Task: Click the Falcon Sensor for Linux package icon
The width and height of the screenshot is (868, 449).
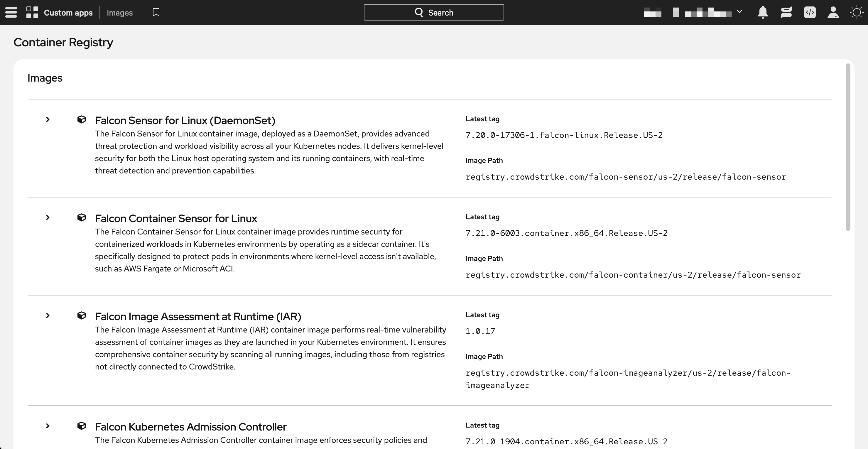Action: pos(82,119)
